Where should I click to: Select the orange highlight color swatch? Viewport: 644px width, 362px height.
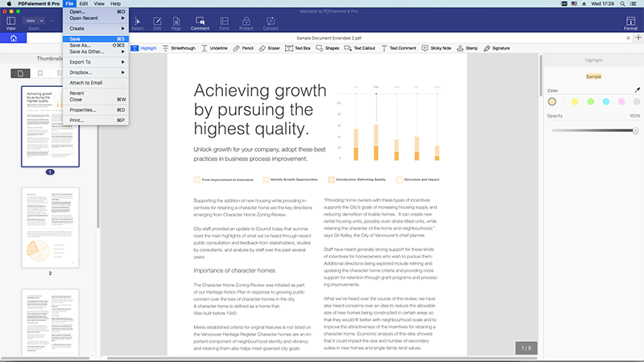(x=552, y=101)
